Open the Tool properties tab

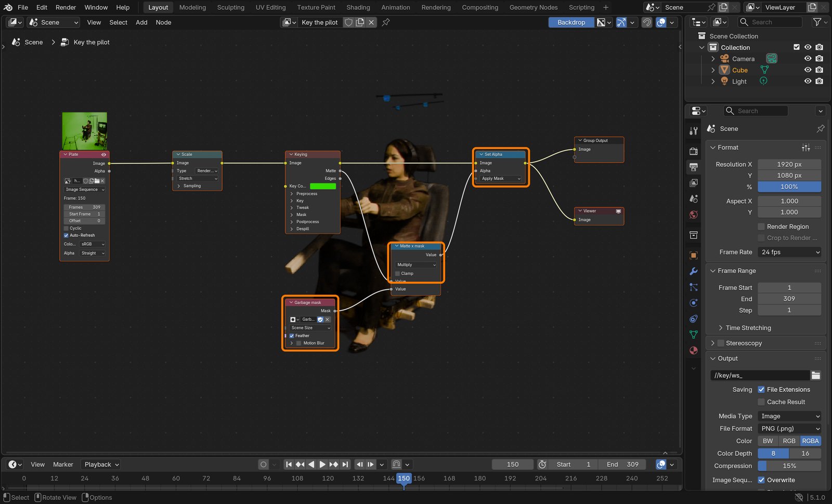click(x=694, y=131)
